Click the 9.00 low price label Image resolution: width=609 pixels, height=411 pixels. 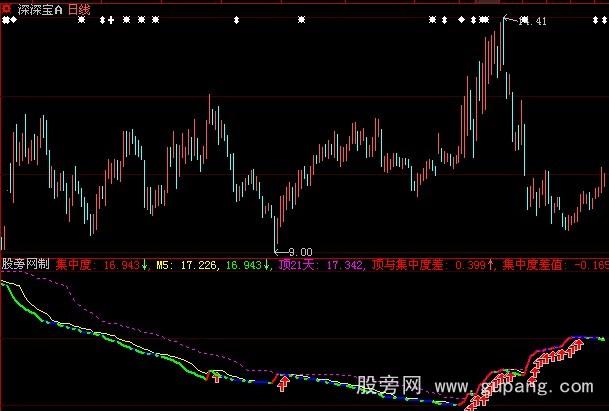pyautogui.click(x=300, y=251)
